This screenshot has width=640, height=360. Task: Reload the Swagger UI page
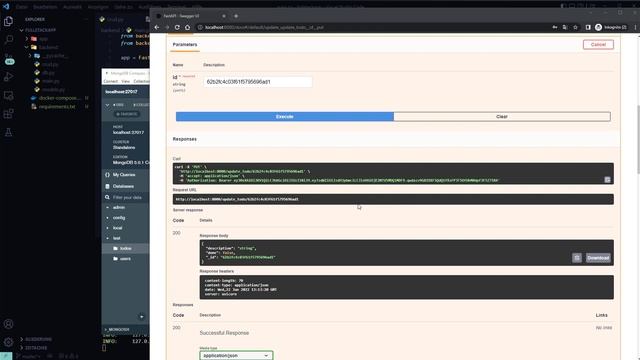[x=177, y=27]
